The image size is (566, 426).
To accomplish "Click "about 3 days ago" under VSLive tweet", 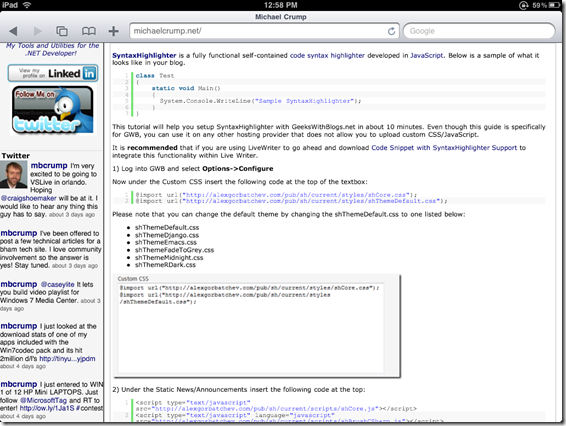I will tap(72, 214).
